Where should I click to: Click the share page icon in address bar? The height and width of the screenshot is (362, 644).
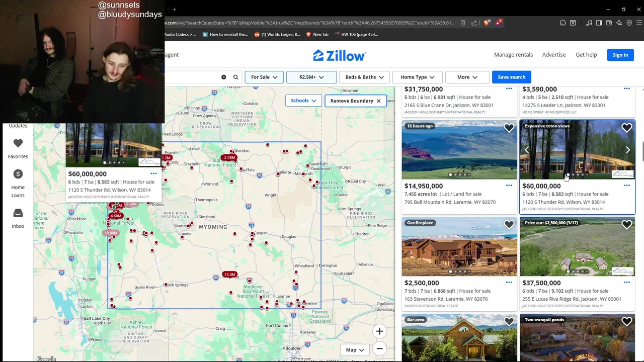tap(474, 23)
